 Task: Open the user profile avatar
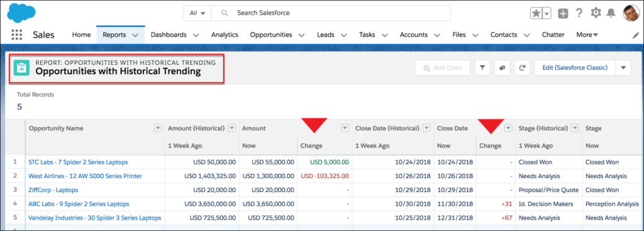point(631,13)
